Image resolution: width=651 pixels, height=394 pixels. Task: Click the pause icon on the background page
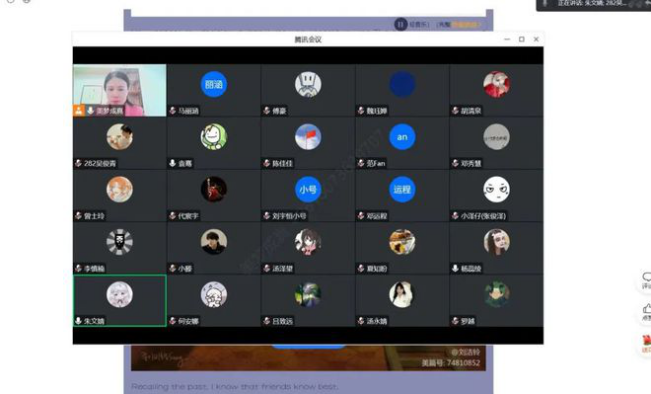click(x=400, y=24)
